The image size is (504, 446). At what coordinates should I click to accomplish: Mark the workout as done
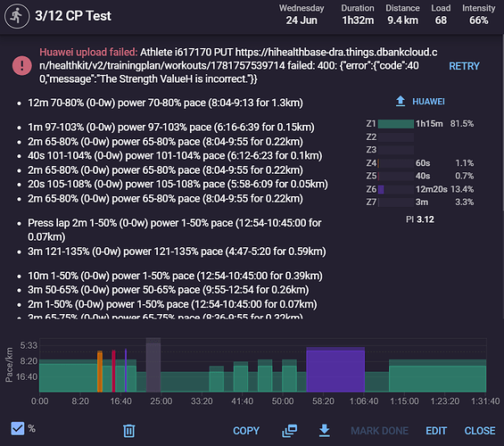[x=379, y=431]
